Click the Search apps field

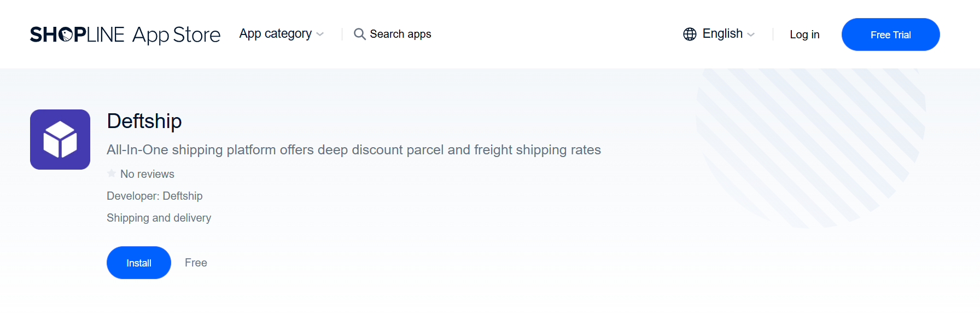(x=393, y=34)
